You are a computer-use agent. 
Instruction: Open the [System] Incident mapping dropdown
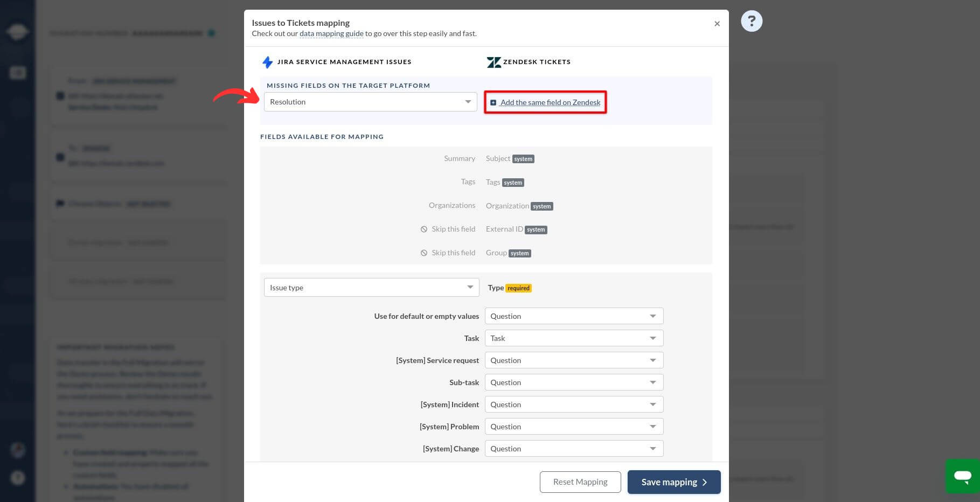pos(574,405)
